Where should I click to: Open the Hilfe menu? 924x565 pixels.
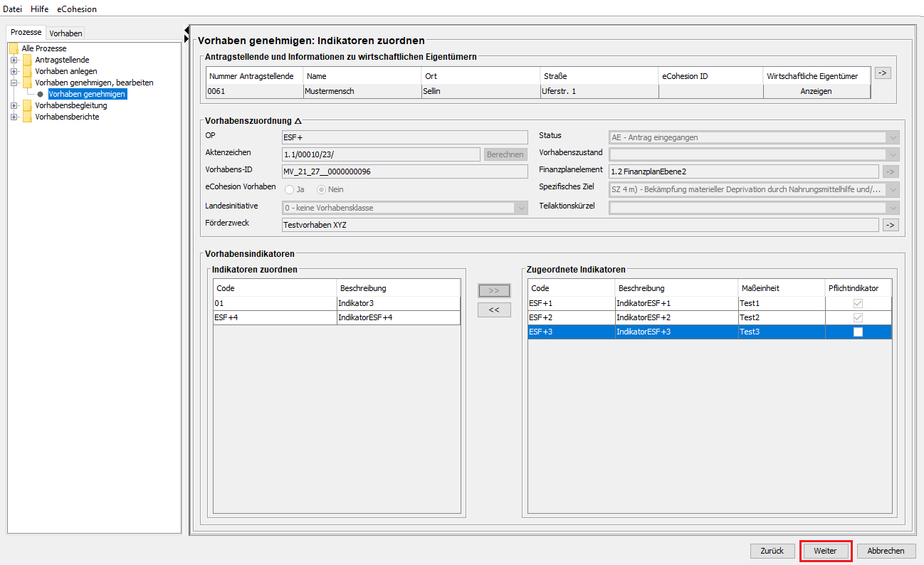click(x=39, y=9)
